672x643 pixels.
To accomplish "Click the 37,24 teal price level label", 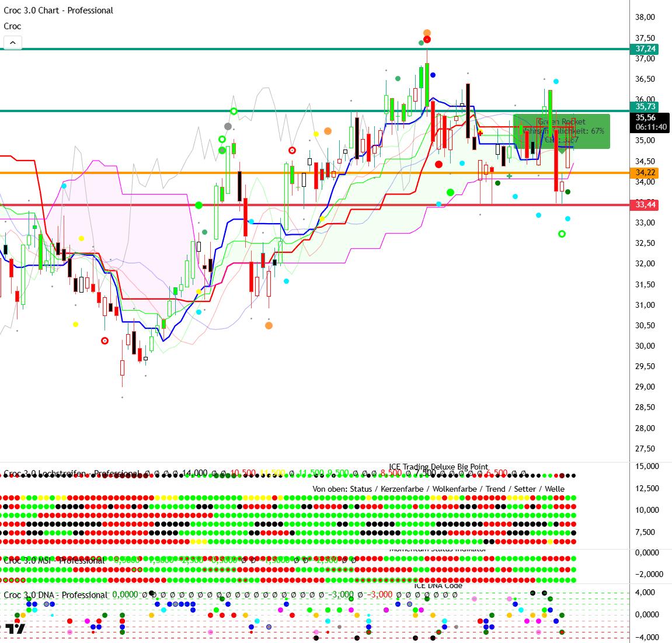I will coord(645,49).
